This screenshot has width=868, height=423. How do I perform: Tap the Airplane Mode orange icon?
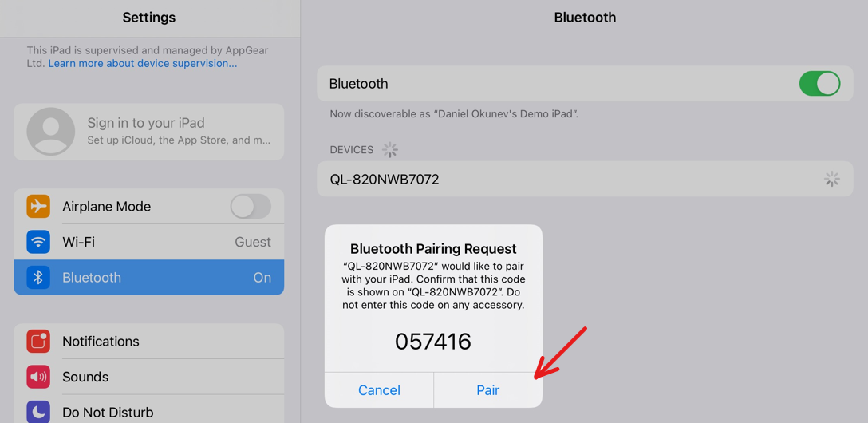38,207
